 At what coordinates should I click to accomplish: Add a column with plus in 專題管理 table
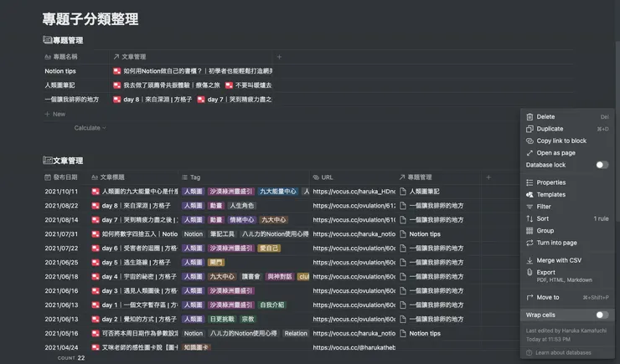point(279,57)
